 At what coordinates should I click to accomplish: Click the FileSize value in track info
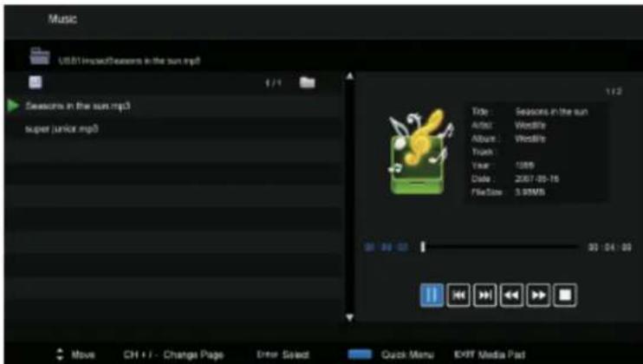point(529,192)
